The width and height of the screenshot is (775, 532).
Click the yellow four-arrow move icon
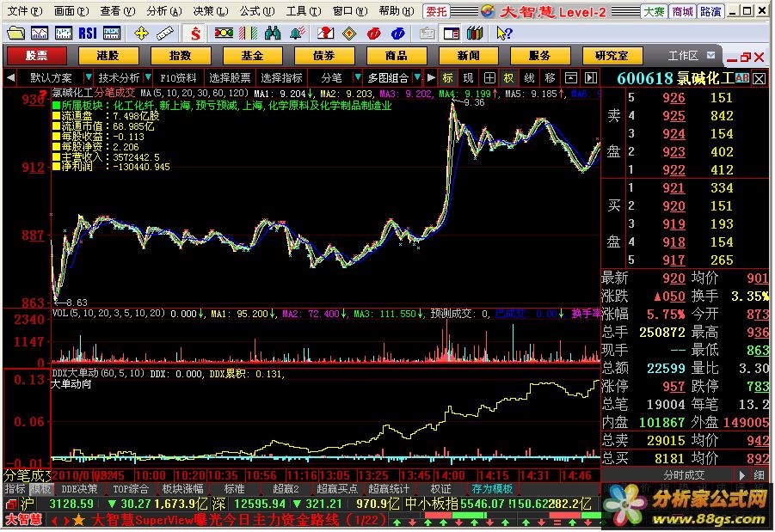pyautogui.click(x=141, y=34)
